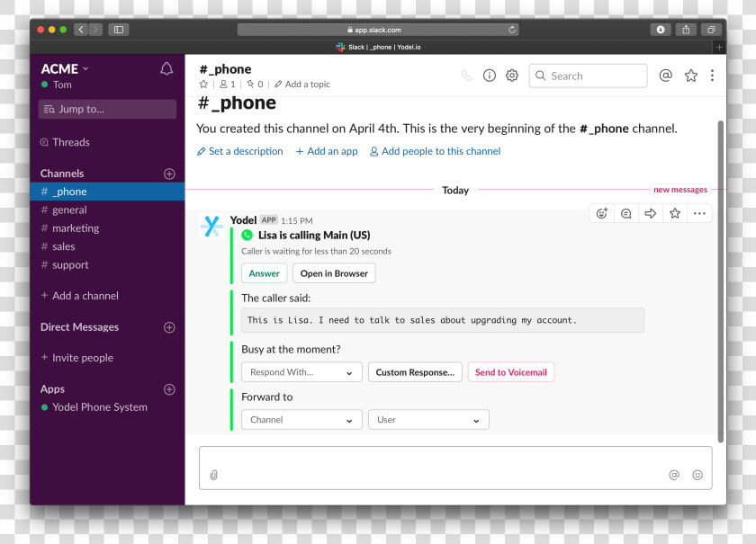The width and height of the screenshot is (756, 544).
Task: Attach a file with paperclip icon
Action: tap(213, 475)
